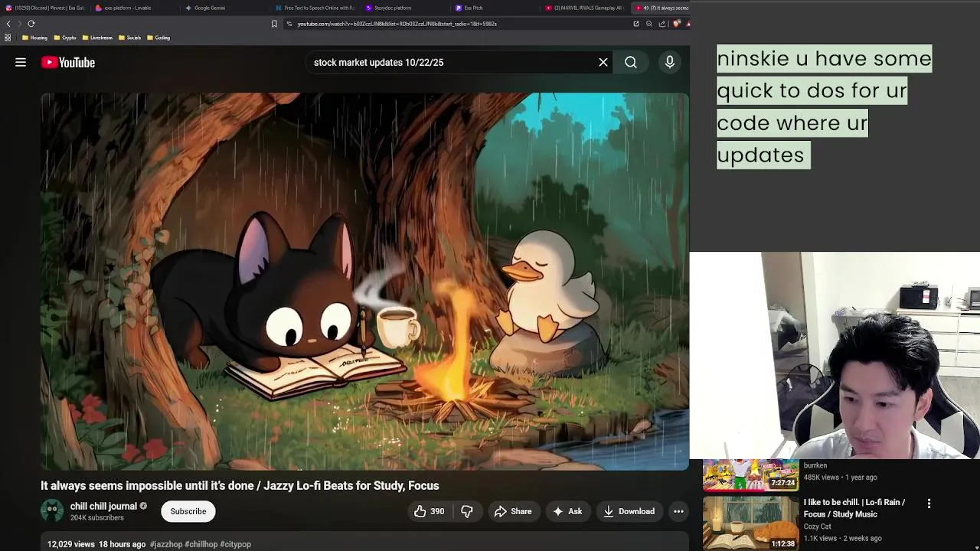Switch to Free Text to Speech tab
This screenshot has height=551, width=980.
(x=315, y=8)
